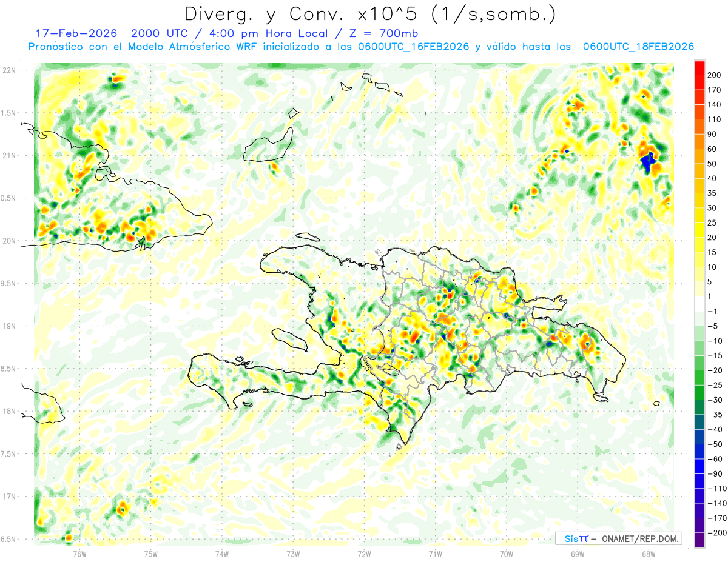Click the 18N latitude label
The width and height of the screenshot is (728, 562).
click(10, 411)
